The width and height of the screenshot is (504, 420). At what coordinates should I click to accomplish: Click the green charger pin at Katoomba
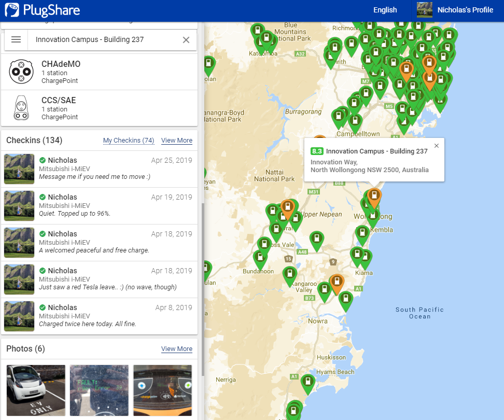point(267,40)
